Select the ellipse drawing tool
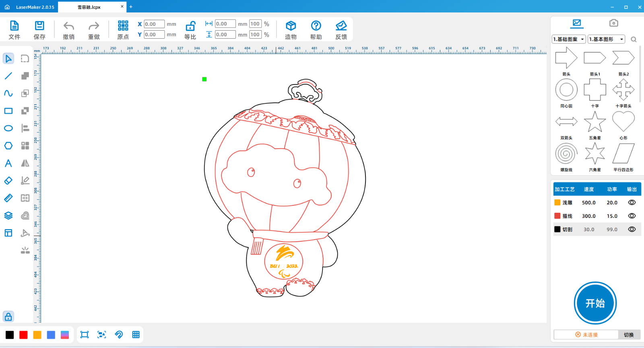The image size is (644, 348). (8, 128)
